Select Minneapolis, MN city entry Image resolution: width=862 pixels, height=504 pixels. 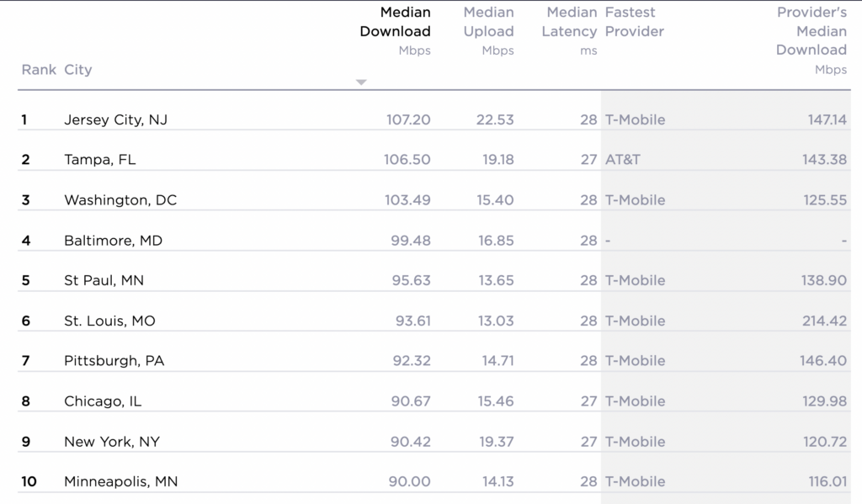[x=120, y=482]
